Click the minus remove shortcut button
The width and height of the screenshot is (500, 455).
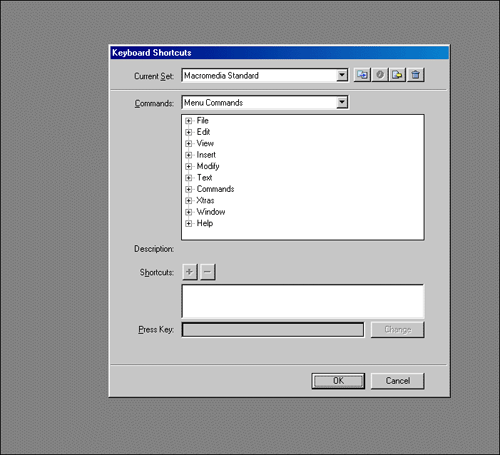207,272
